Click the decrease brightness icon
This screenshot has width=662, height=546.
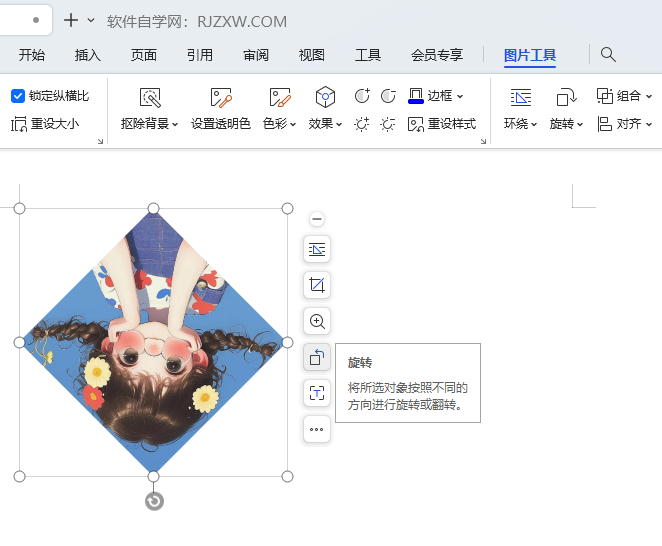388,124
